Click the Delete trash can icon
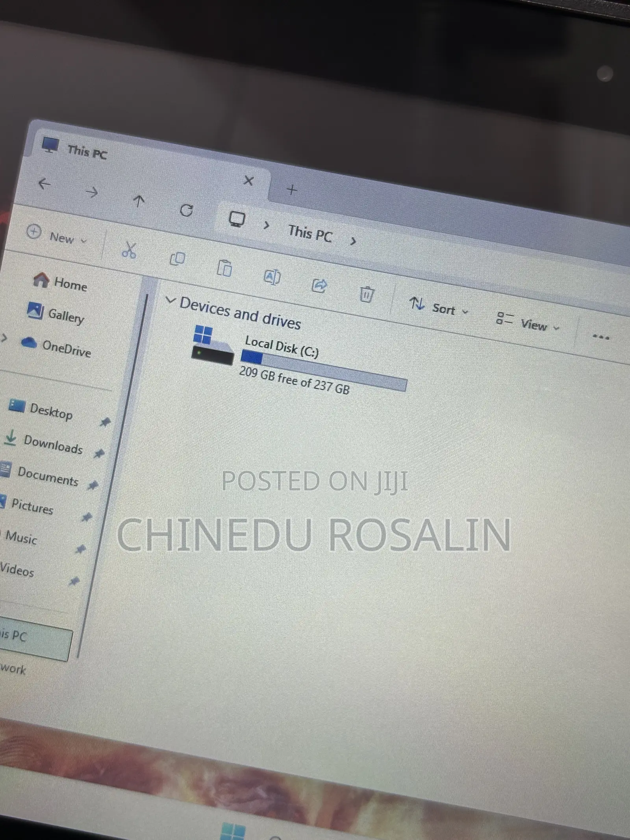The image size is (630, 840). coord(366,294)
